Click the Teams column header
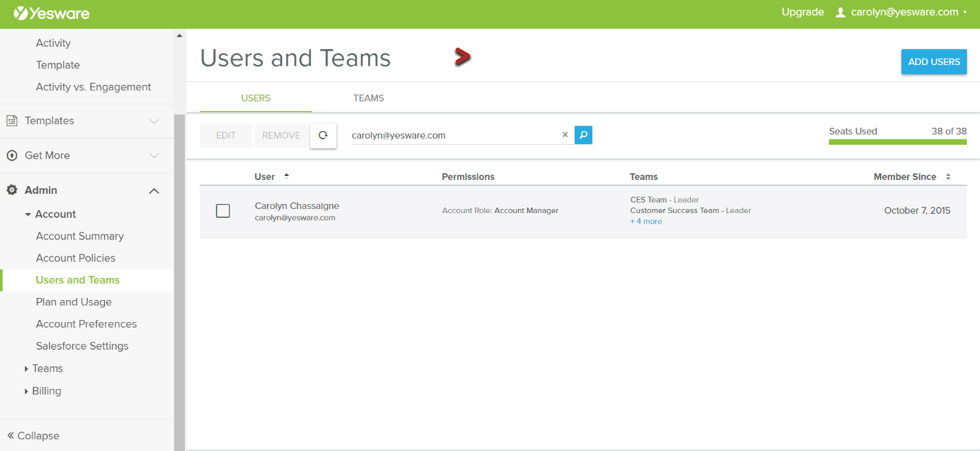Screen dimensions: 980x451 [x=644, y=177]
